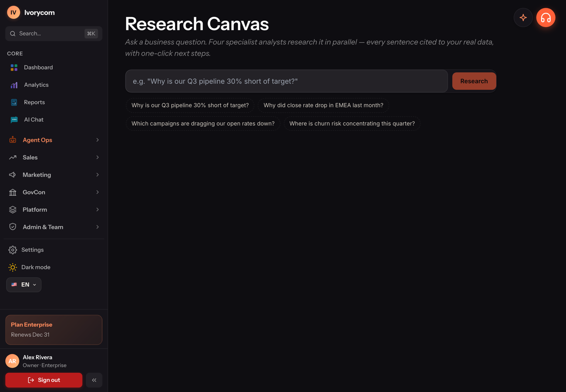
Task: Expand the Sales section chevron
Action: click(98, 157)
